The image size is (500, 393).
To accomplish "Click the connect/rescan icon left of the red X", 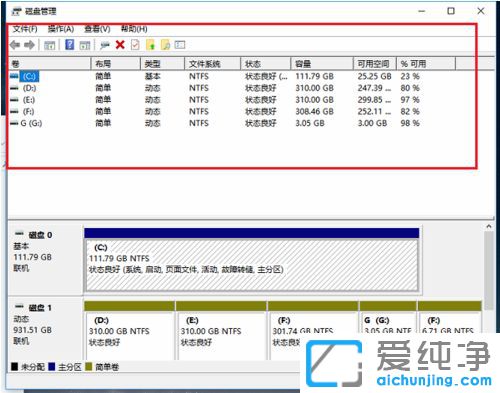I will coord(105,45).
